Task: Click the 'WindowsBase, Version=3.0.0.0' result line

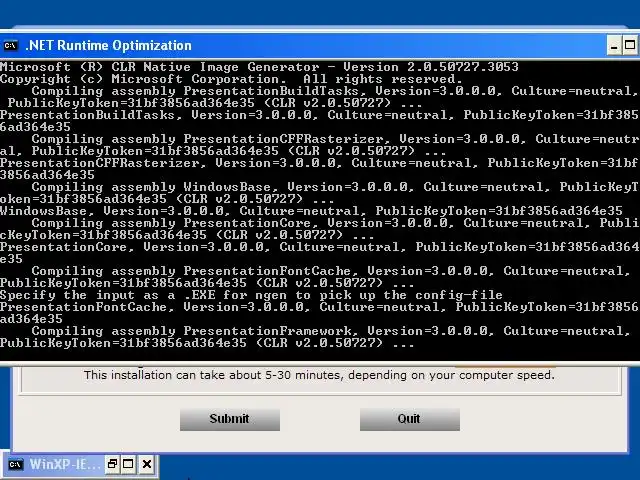Action: click(x=311, y=211)
